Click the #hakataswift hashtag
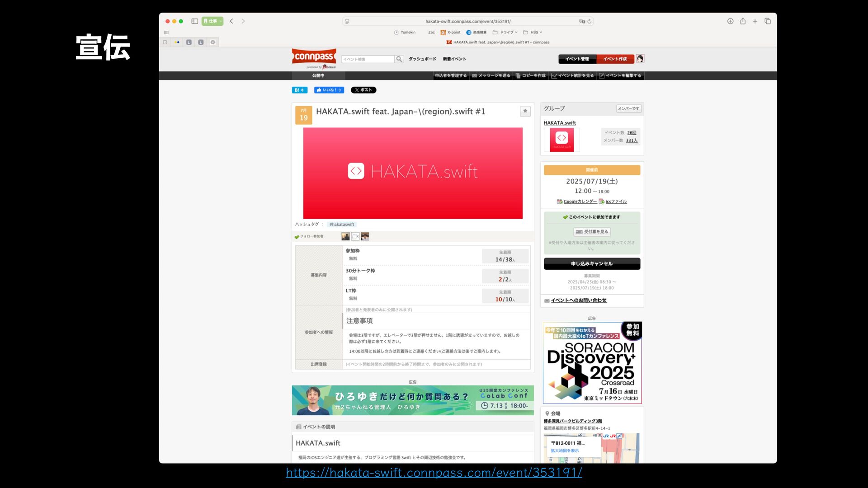This screenshot has height=488, width=868. (342, 225)
